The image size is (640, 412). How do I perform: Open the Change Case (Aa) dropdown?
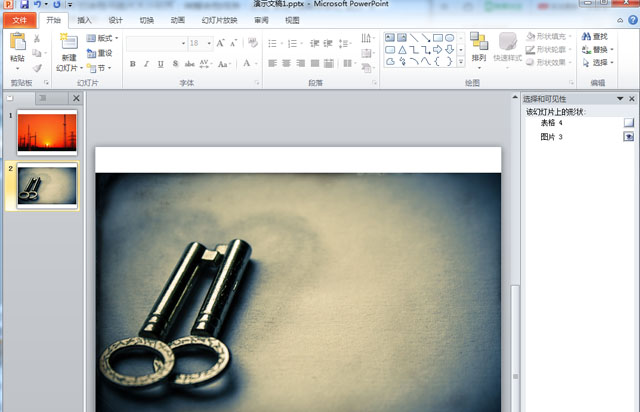[224, 64]
